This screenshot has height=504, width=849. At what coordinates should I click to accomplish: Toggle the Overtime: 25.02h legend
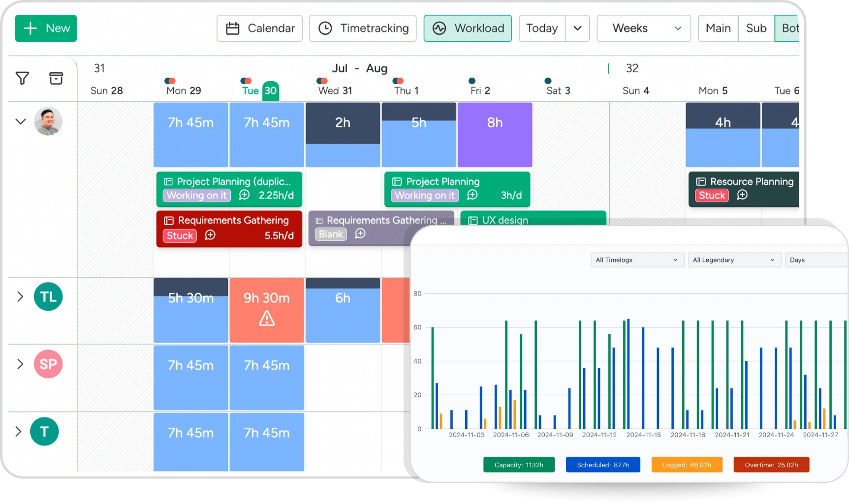click(x=771, y=465)
